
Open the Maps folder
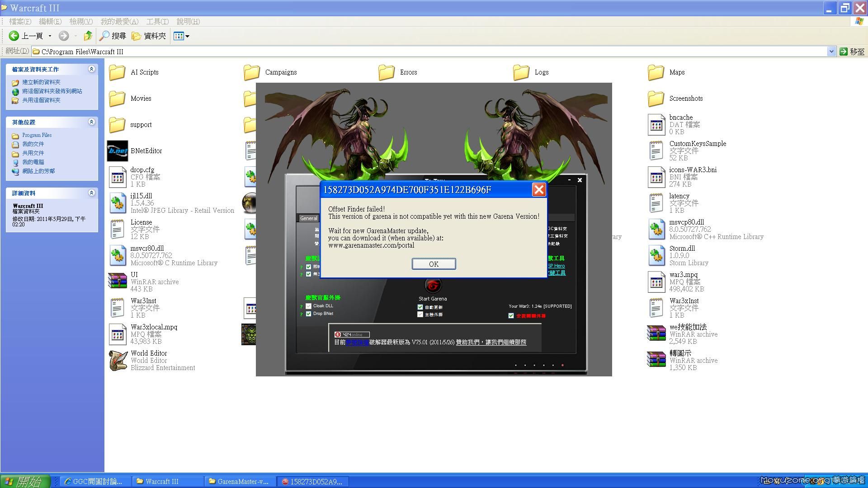656,72
